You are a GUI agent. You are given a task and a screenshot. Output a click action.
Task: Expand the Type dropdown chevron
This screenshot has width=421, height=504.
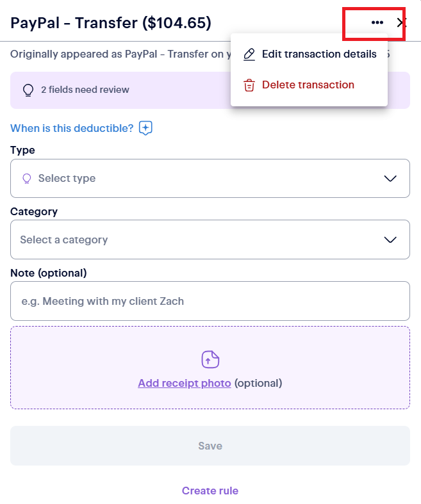coord(390,179)
